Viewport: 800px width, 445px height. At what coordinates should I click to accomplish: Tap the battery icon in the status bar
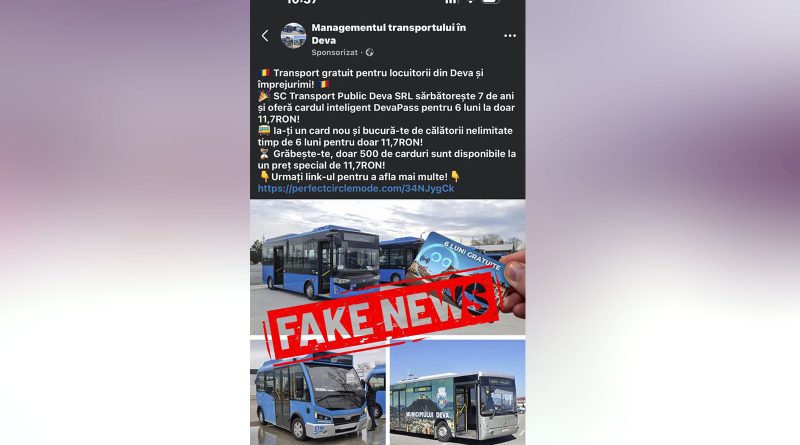click(x=490, y=2)
